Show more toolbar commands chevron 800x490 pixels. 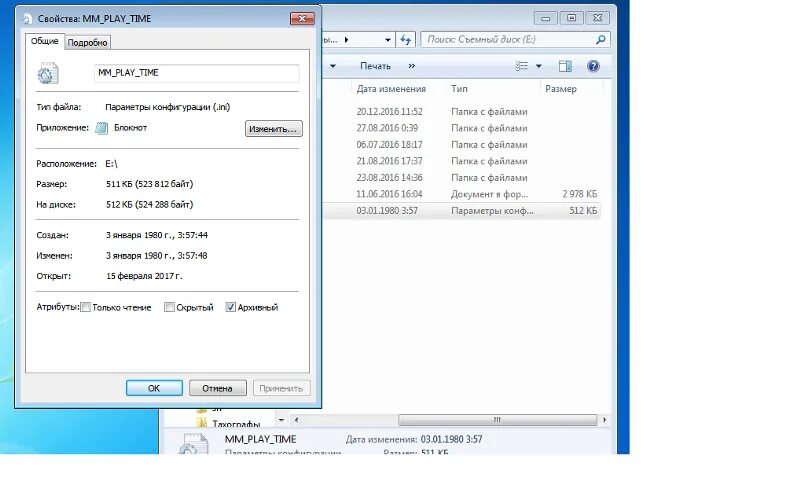(412, 66)
